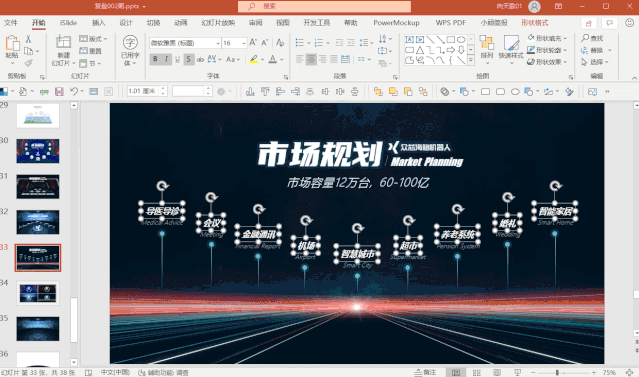Click the spell check book icon in status bar
The height and width of the screenshot is (377, 639).
pyautogui.click(x=88, y=373)
